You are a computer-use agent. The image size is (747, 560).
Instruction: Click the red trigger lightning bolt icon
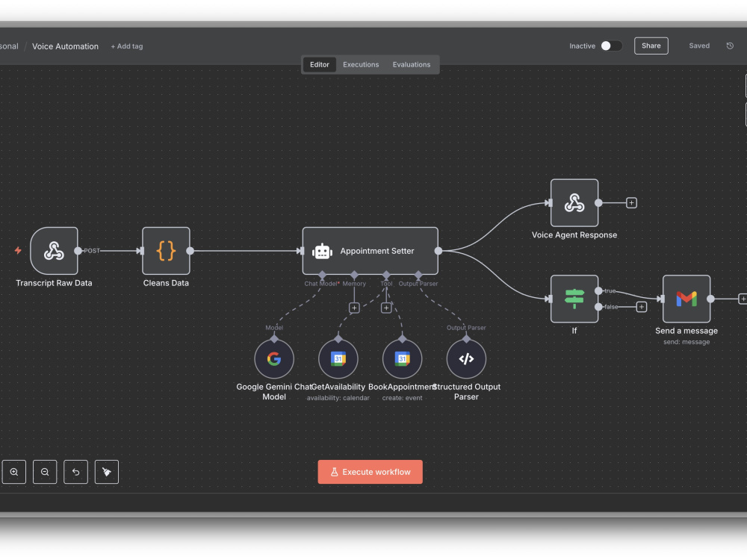click(18, 250)
